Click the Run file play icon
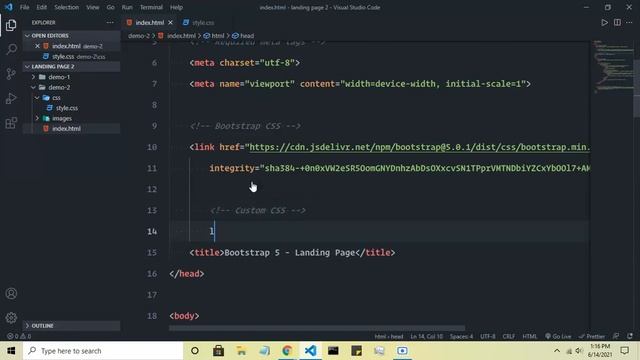The image size is (640, 360). [x=604, y=22]
